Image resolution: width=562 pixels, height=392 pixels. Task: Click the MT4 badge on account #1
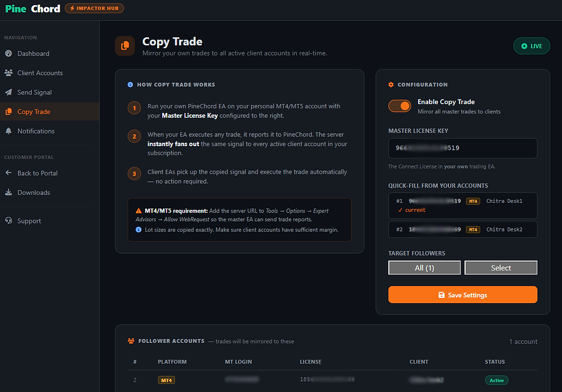[x=473, y=201]
